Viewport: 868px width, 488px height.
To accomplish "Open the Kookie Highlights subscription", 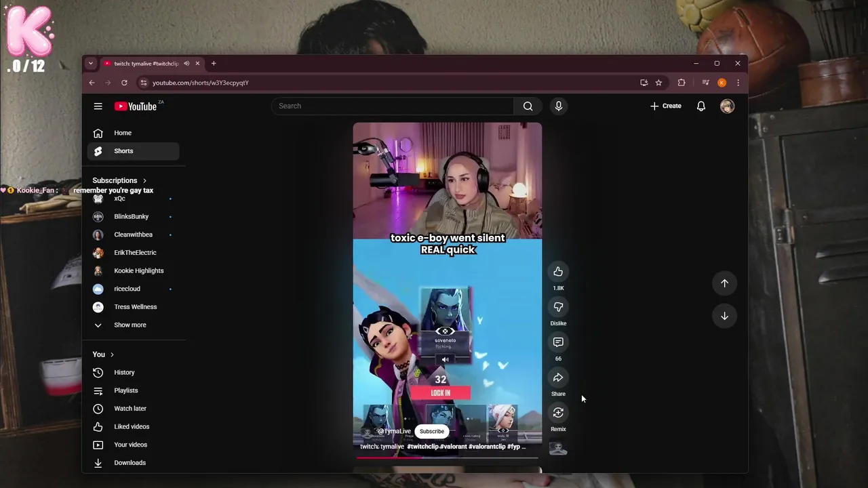I will (x=133, y=270).
